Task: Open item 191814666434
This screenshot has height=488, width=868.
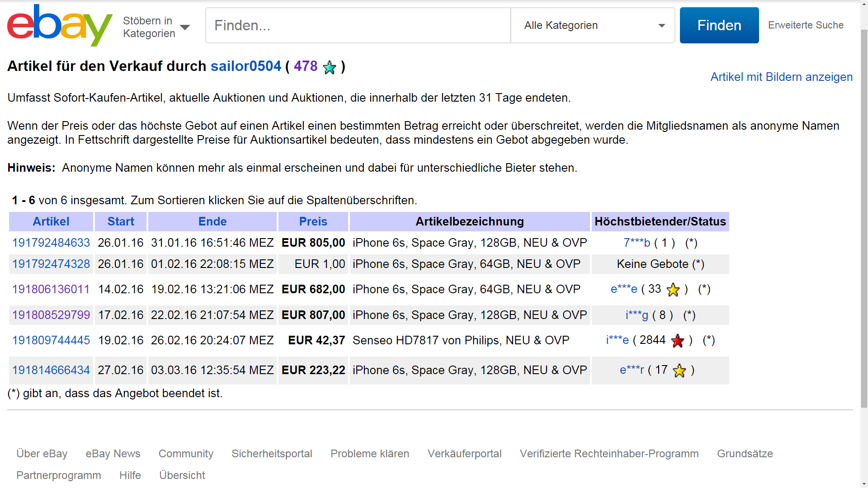Action: point(51,370)
